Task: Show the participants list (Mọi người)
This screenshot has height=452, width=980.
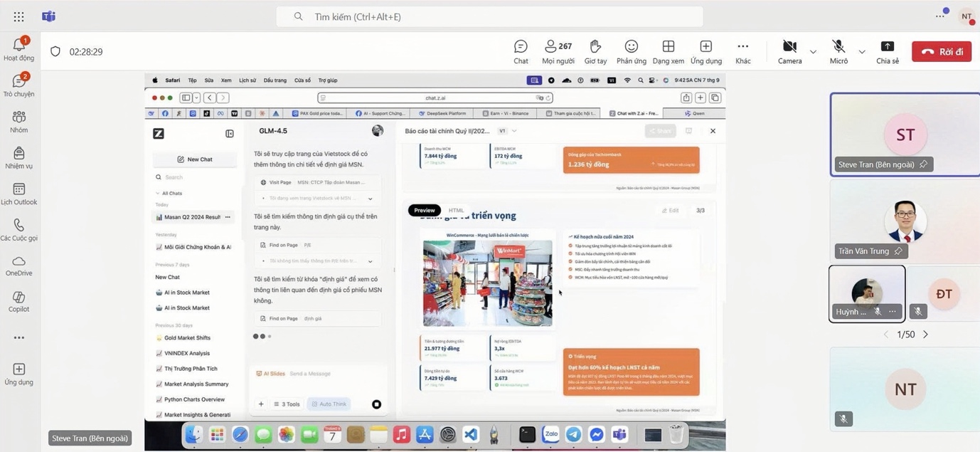Action: 558,51
